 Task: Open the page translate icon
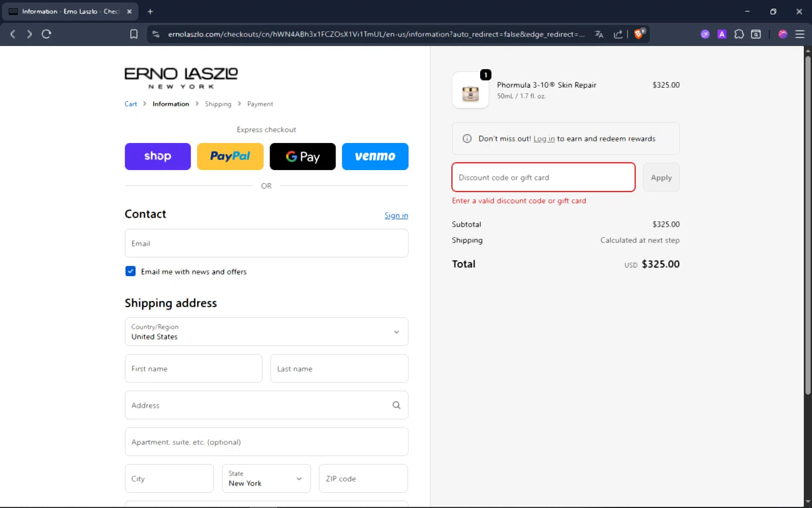coord(599,34)
